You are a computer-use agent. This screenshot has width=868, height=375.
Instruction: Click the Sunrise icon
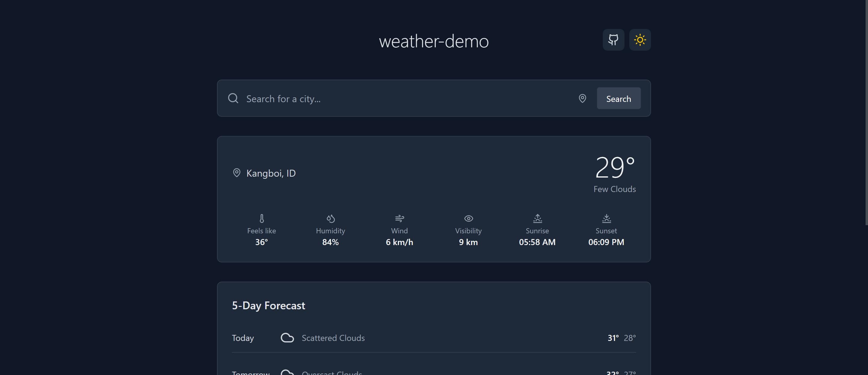[537, 218]
